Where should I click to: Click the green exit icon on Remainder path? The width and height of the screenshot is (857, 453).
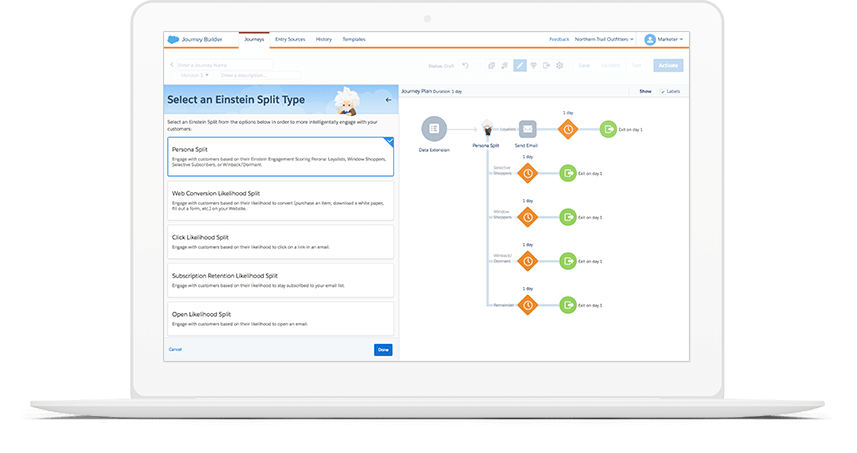[568, 304]
